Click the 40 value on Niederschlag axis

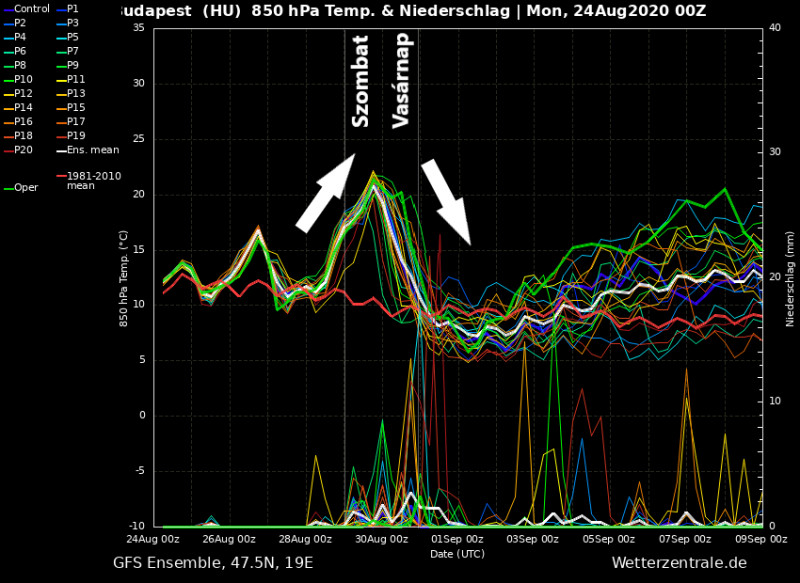pyautogui.click(x=774, y=28)
